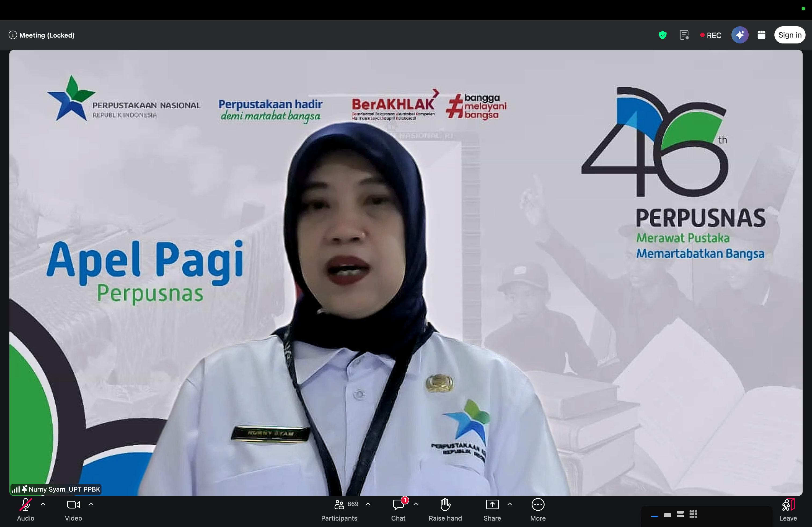Expand video options chevron beside Video
Image resolution: width=812 pixels, height=527 pixels.
pyautogui.click(x=91, y=504)
